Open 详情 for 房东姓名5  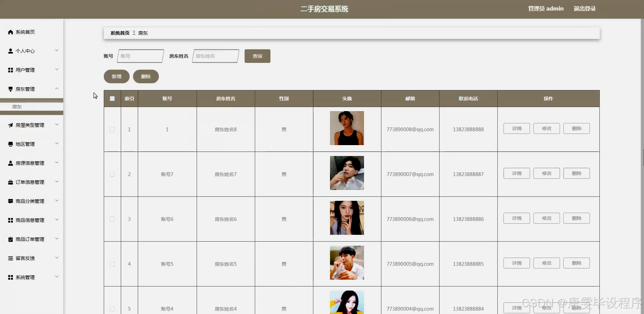point(517,263)
